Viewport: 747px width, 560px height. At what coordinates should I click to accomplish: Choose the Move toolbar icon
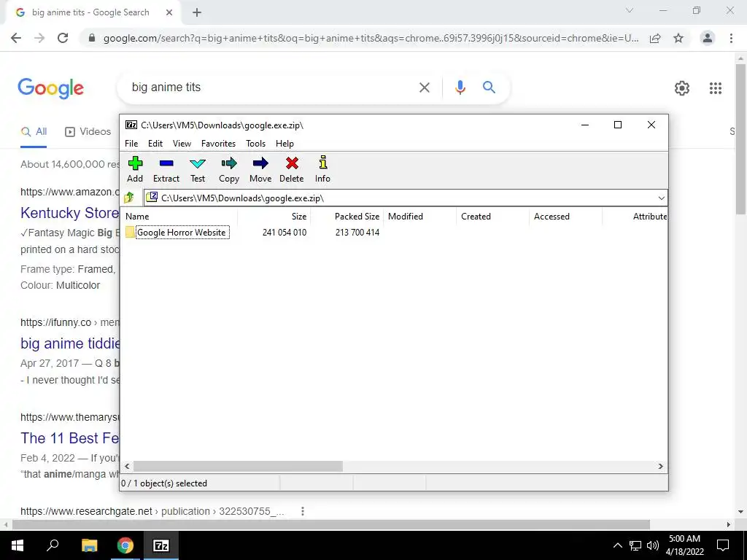[x=260, y=169]
